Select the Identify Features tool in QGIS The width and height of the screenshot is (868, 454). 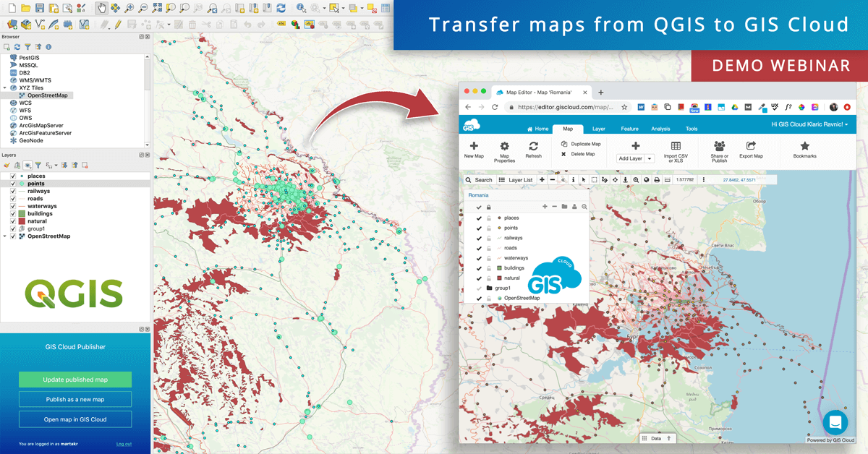click(x=301, y=8)
